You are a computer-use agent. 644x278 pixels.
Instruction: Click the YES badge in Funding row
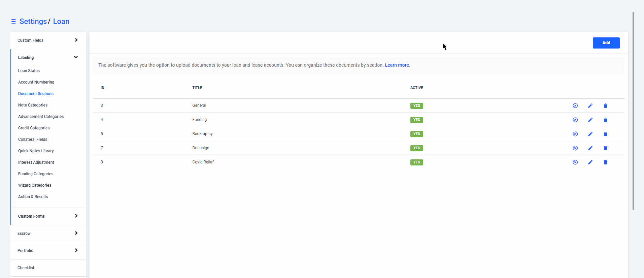416,120
